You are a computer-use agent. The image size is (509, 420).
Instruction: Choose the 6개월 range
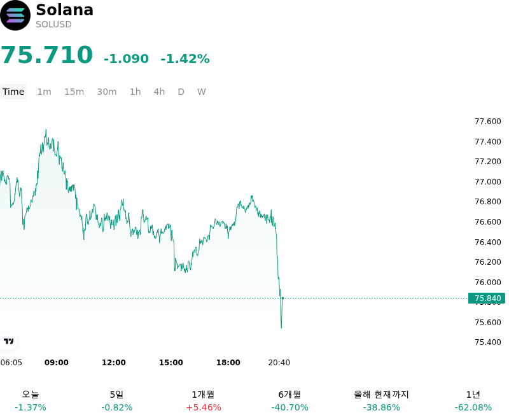[290, 401]
